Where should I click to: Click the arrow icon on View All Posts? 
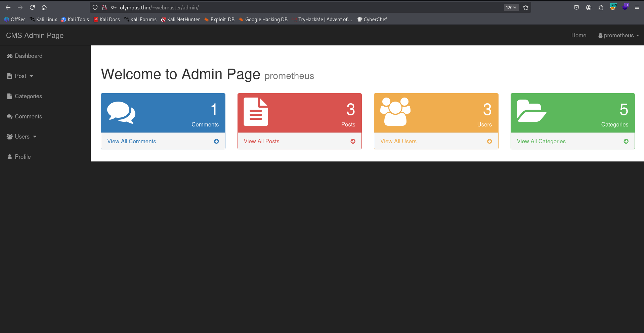[353, 141]
